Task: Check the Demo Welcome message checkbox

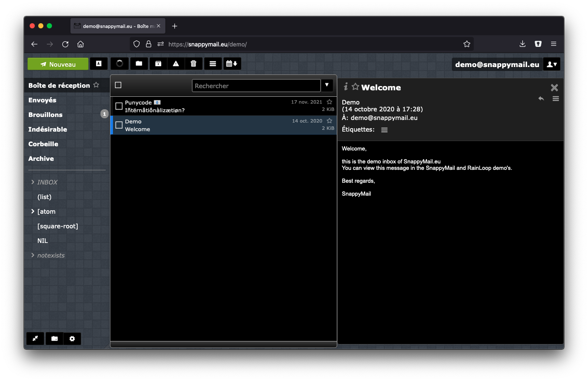Action: coord(119,125)
